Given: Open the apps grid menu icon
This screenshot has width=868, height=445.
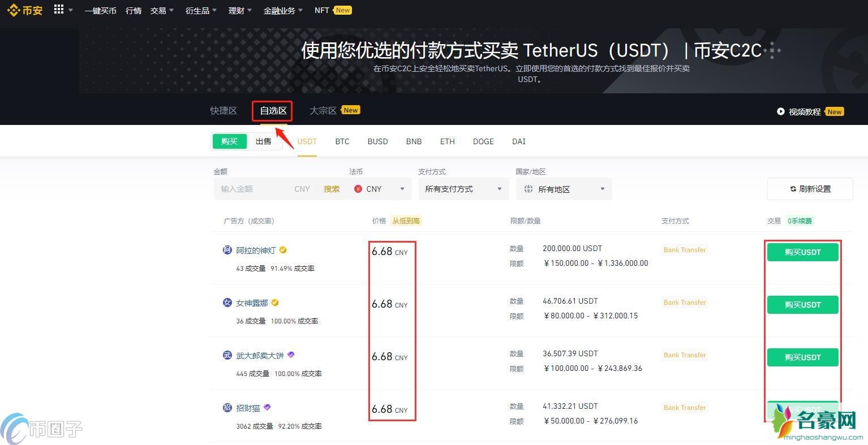Looking at the screenshot, I should click(x=59, y=10).
